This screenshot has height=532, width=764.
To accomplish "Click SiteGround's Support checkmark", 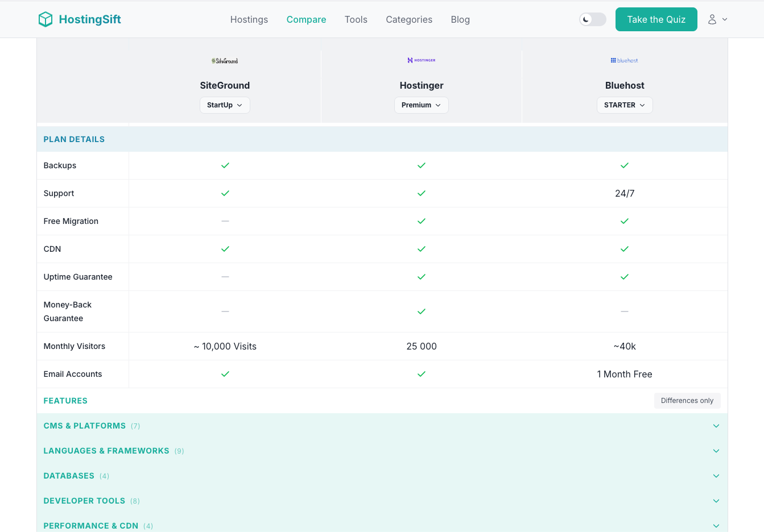I will click(x=225, y=193).
